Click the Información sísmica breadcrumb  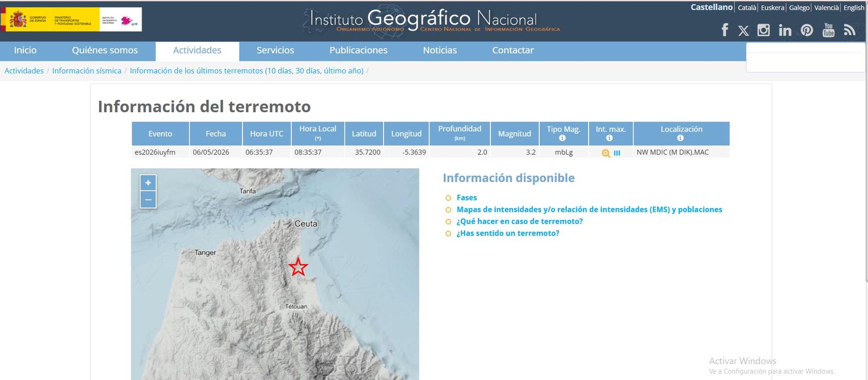coord(87,71)
